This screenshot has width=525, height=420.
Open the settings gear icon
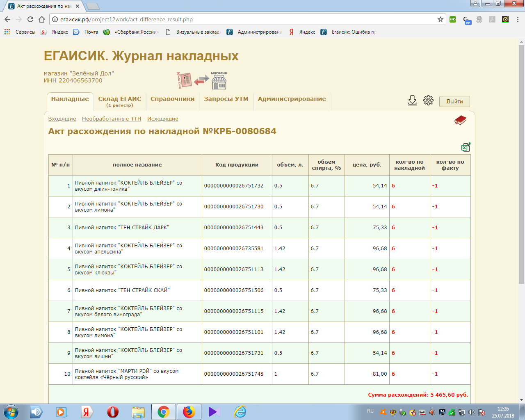(x=428, y=100)
